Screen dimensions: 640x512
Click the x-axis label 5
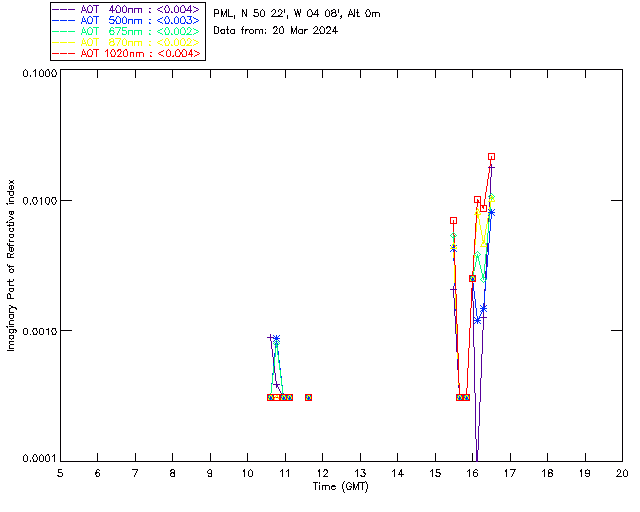click(60, 473)
